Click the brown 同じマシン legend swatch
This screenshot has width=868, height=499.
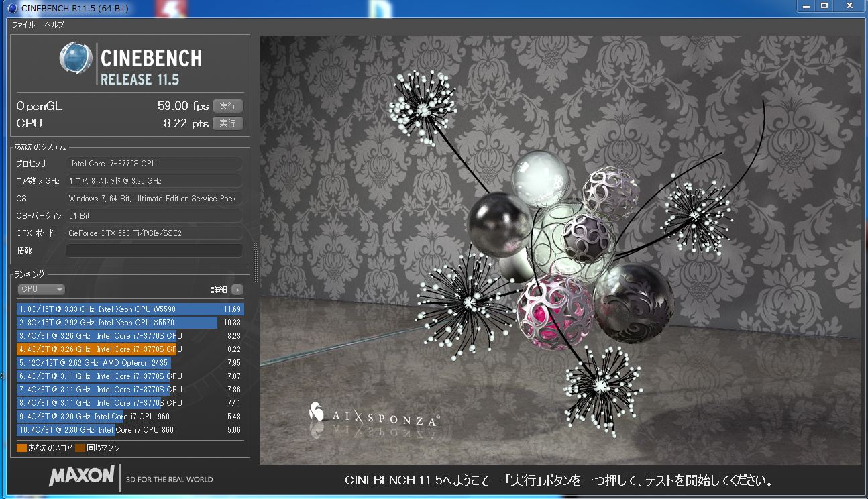point(80,448)
